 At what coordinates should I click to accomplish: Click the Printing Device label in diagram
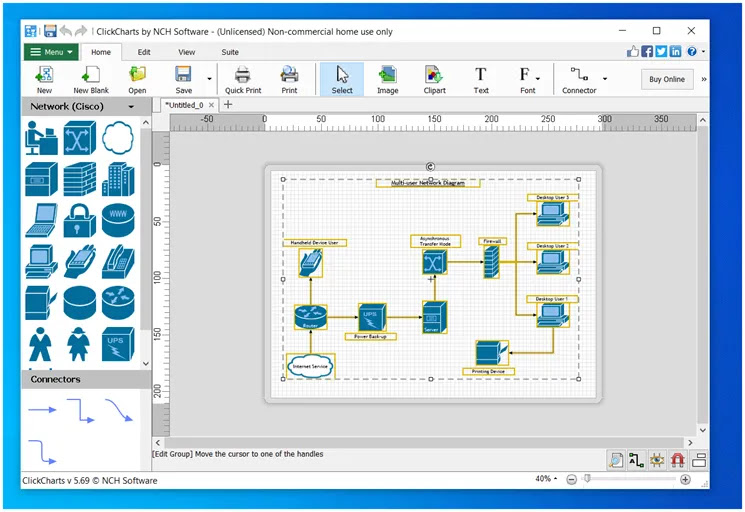point(488,371)
